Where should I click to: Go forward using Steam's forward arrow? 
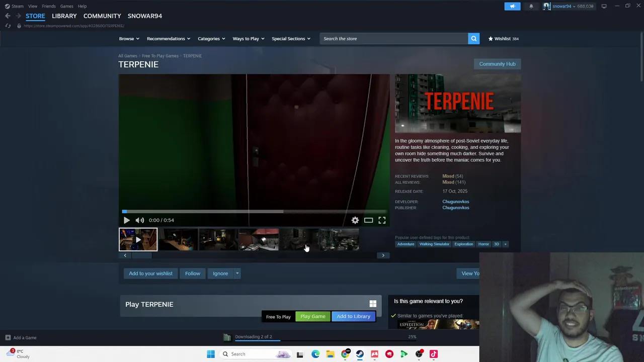pos(18,16)
